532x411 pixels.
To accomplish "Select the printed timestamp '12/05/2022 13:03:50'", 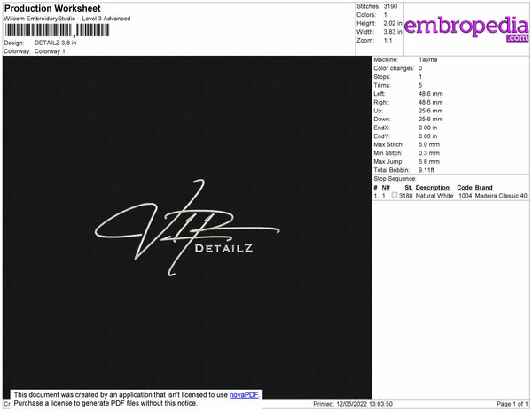I will coord(364,404).
